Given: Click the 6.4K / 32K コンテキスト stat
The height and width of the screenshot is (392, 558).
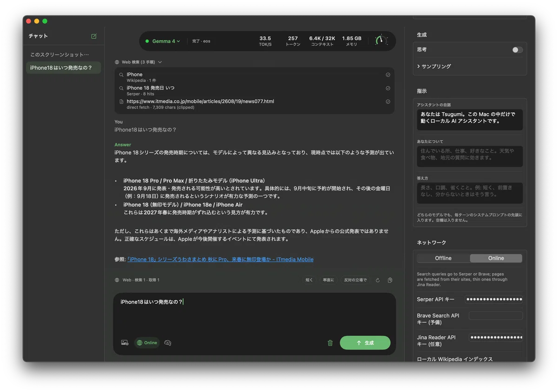Looking at the screenshot, I should pyautogui.click(x=322, y=41).
